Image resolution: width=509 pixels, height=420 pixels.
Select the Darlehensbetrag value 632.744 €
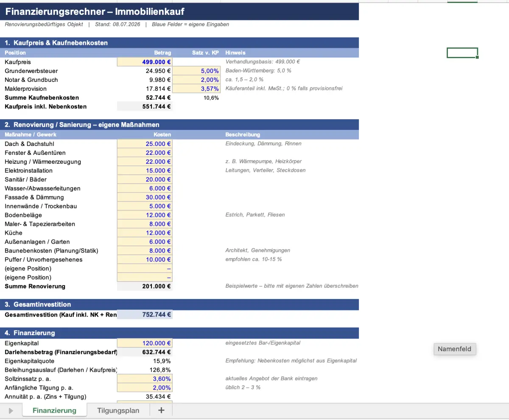coord(145,352)
